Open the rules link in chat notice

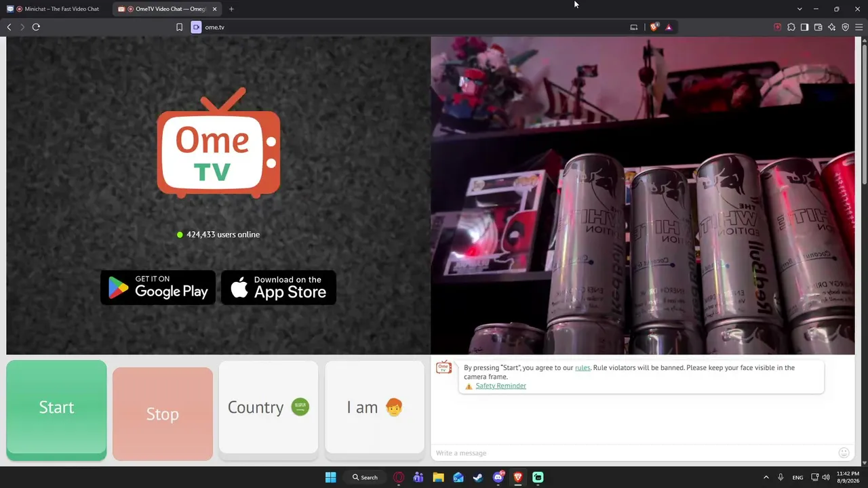(583, 367)
